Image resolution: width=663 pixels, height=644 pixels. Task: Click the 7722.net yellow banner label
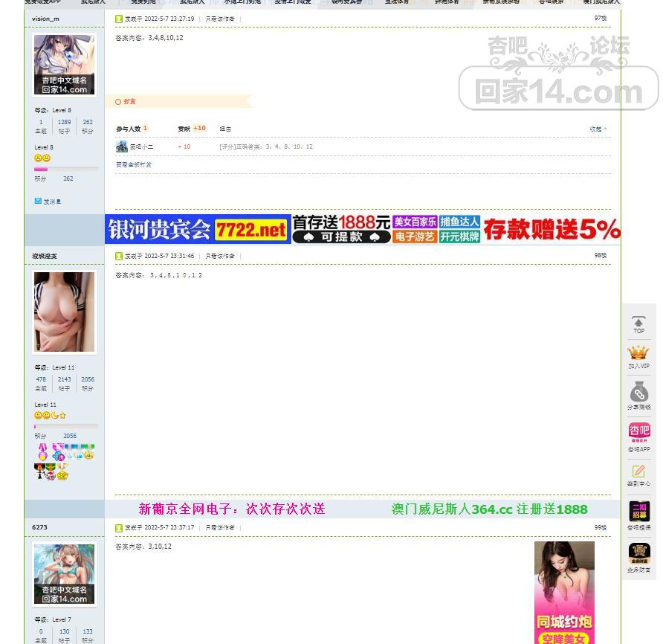pyautogui.click(x=250, y=231)
